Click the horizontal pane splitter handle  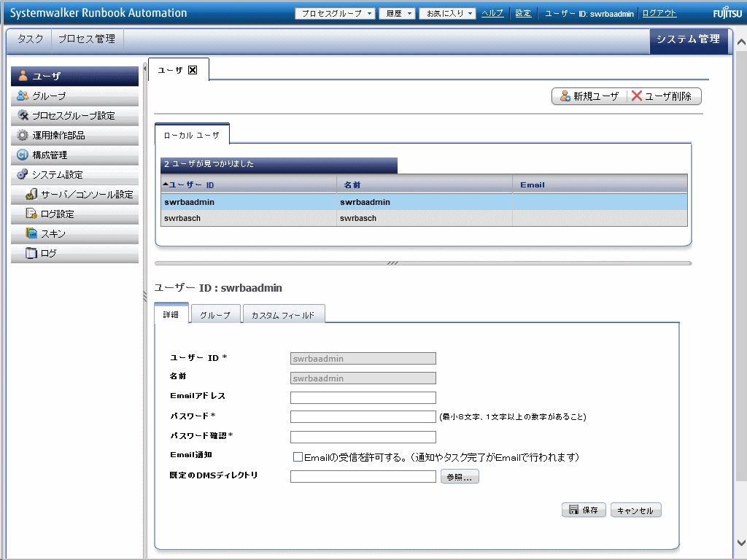[392, 262]
